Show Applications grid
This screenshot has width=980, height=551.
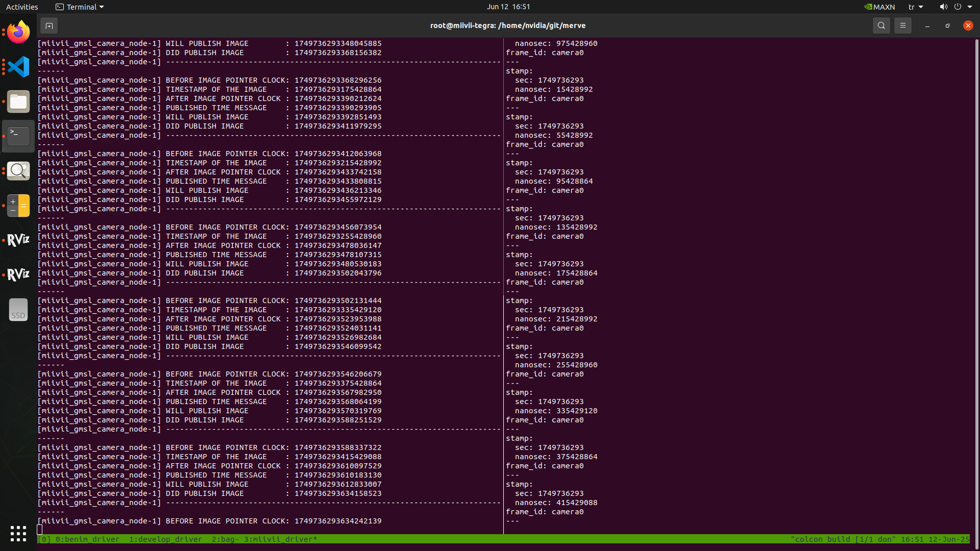[x=18, y=534]
